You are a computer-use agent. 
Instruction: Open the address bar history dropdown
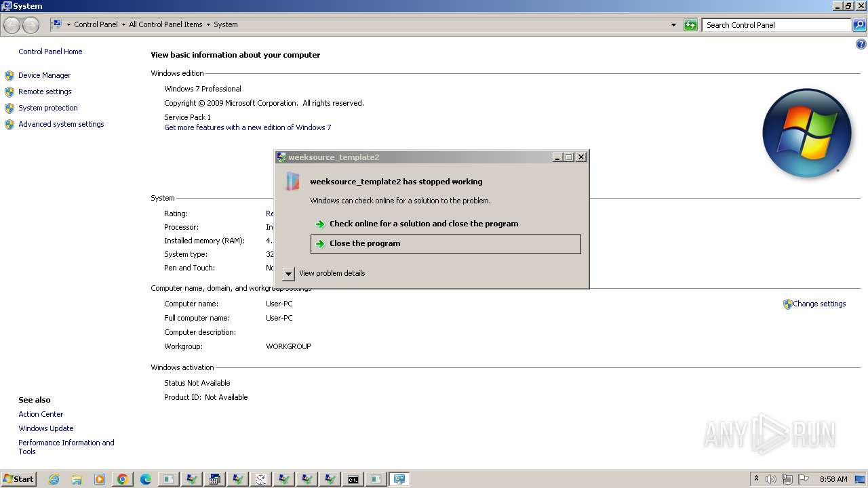pyautogui.click(x=673, y=25)
